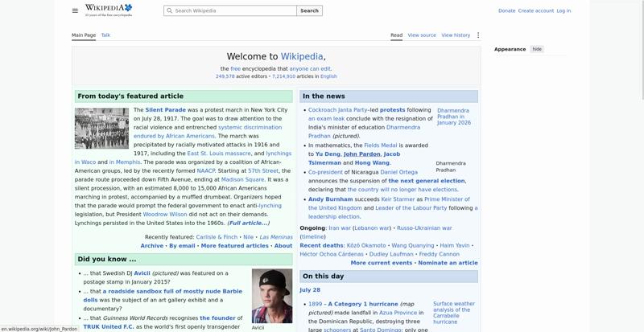This screenshot has width=644, height=332.
Task: Hide the Appearance panel
Action: pos(537,49)
